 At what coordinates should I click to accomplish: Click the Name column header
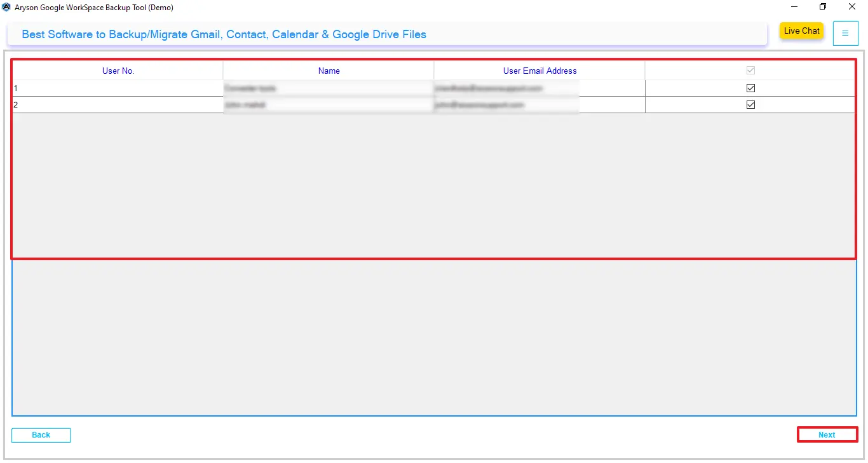[x=329, y=70]
